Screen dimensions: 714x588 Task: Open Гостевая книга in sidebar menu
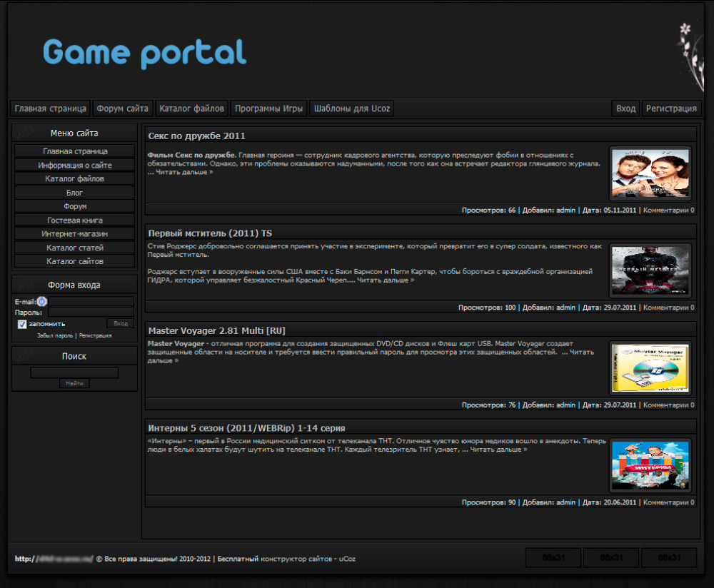[75, 220]
